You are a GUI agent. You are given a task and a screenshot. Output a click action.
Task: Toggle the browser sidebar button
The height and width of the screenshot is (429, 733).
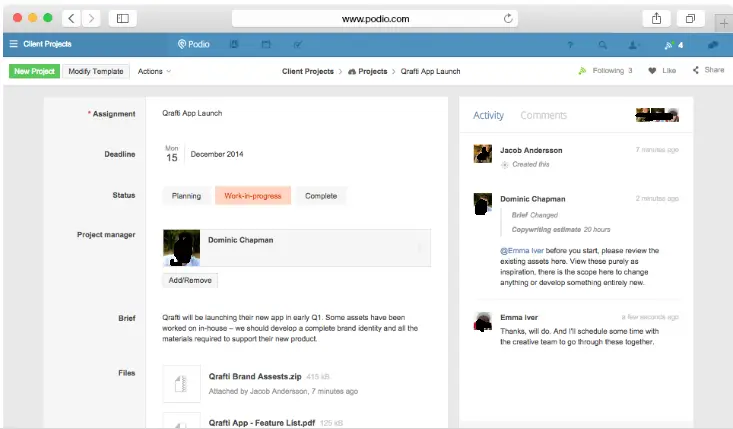(x=122, y=19)
